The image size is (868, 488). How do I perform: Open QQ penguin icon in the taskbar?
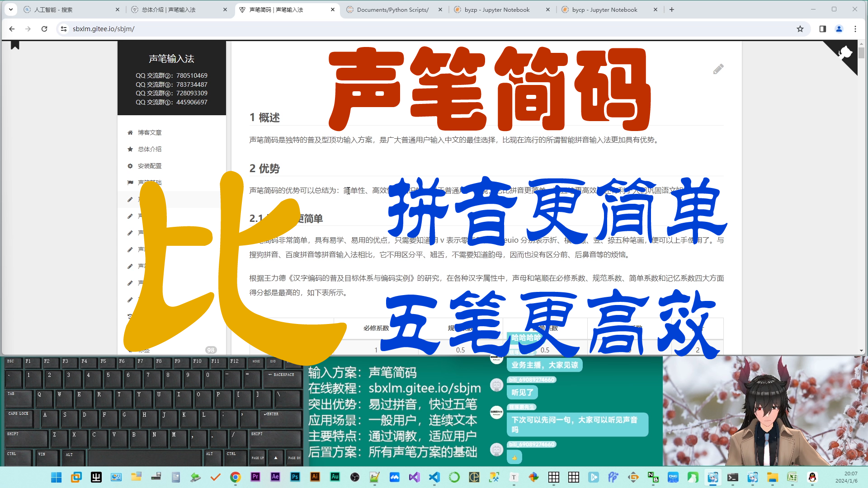(812, 477)
